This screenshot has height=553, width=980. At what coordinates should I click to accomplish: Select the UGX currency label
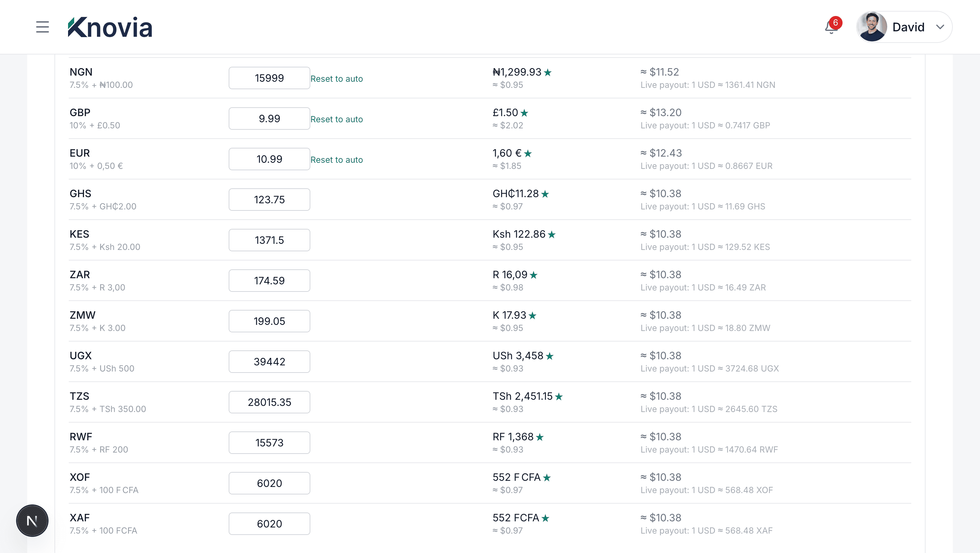[x=81, y=356]
